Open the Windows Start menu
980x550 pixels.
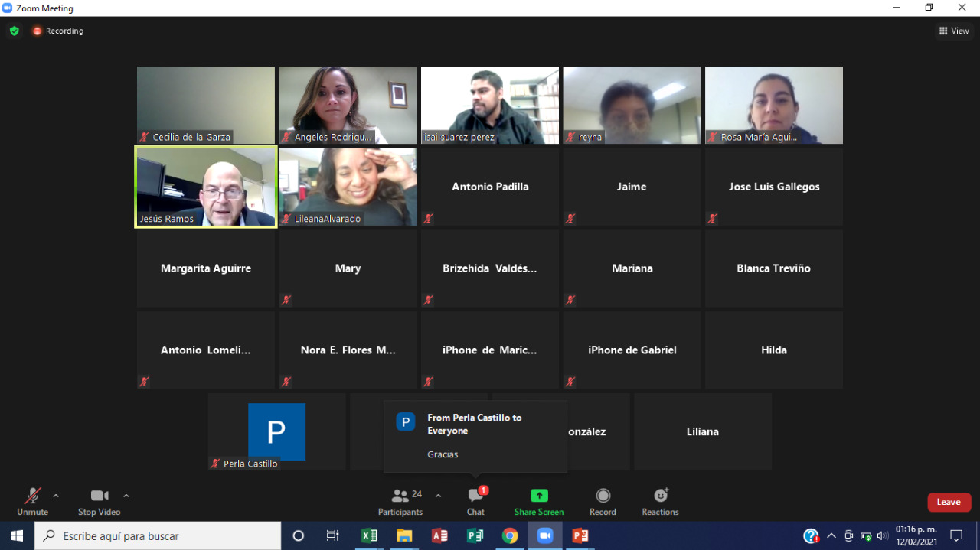tap(17, 535)
